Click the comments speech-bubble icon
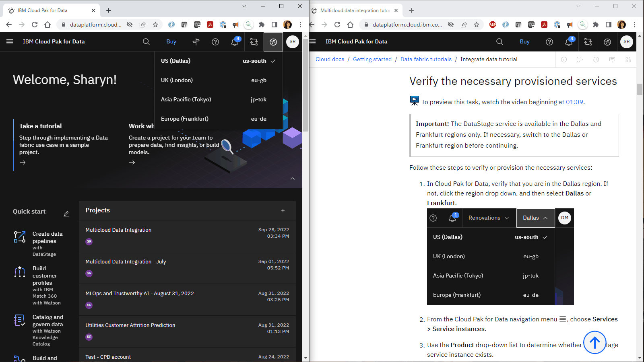The image size is (644, 362). click(612, 60)
